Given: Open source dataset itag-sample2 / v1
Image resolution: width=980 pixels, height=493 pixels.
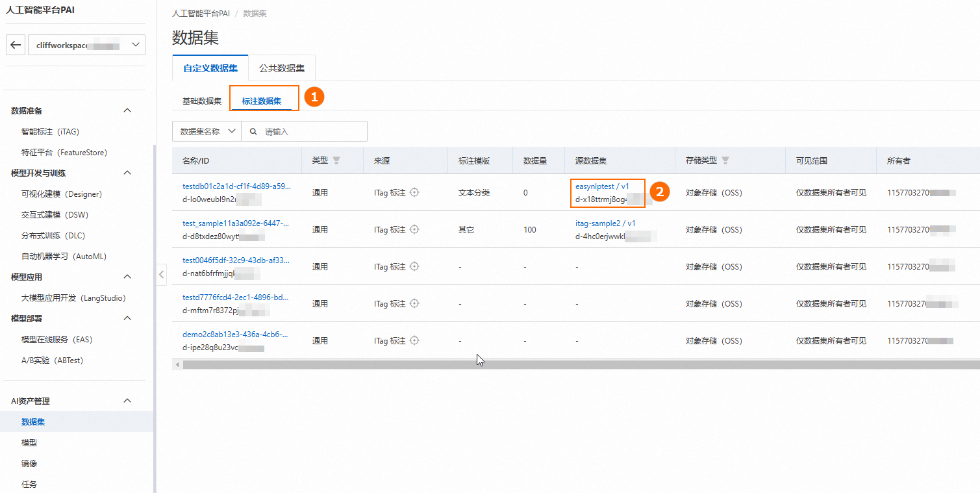Looking at the screenshot, I should pyautogui.click(x=605, y=223).
